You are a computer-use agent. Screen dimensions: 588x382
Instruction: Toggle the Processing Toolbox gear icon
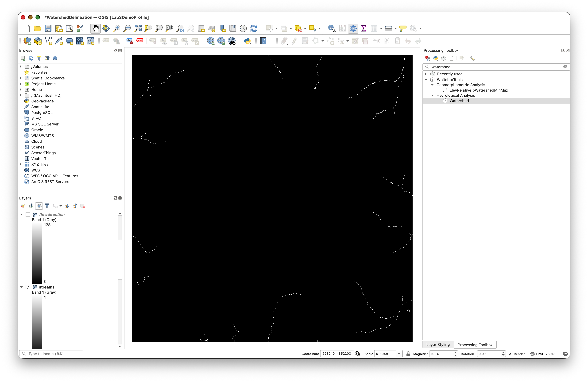[x=353, y=29]
